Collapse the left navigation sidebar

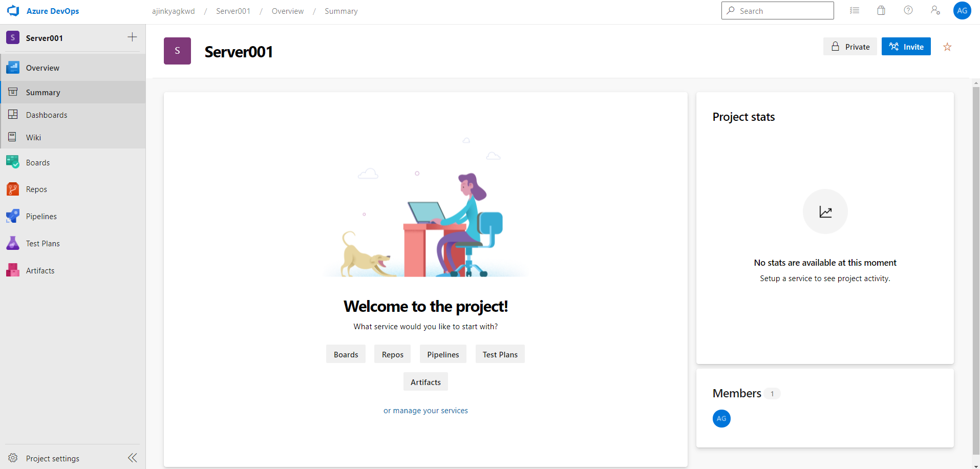(133, 458)
